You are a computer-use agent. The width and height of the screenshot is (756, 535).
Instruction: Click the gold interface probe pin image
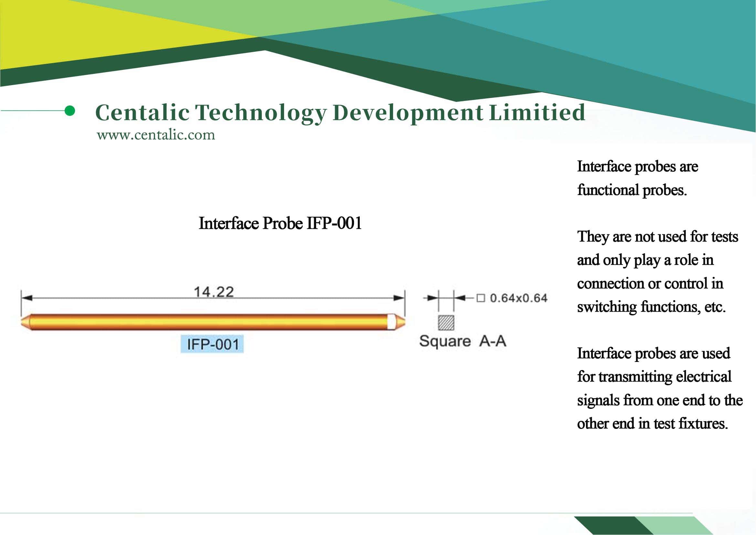(x=213, y=322)
